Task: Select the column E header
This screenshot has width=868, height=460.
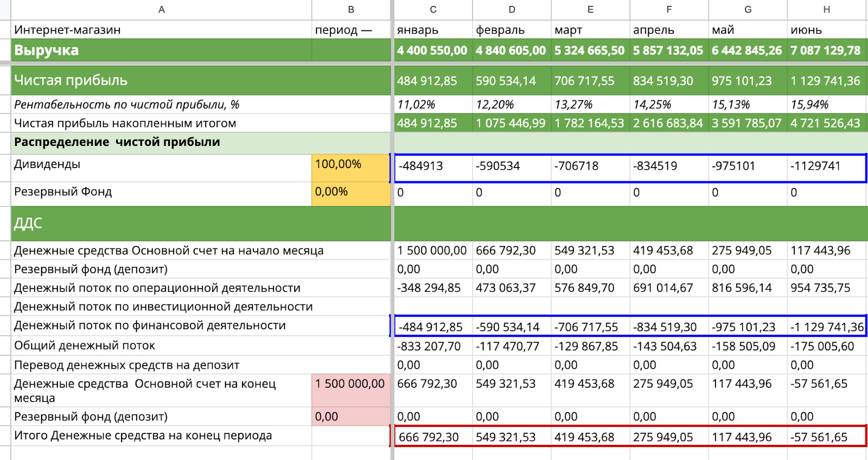Action: click(590, 10)
